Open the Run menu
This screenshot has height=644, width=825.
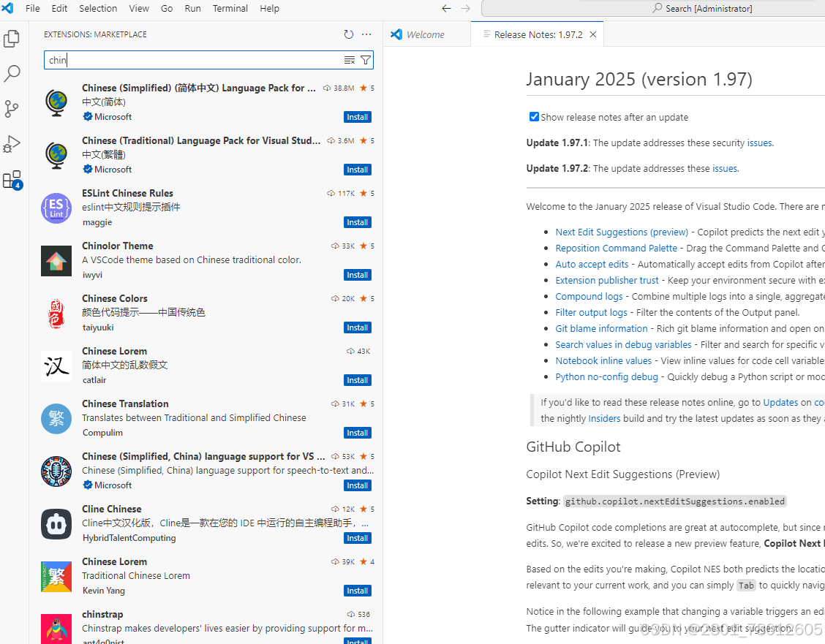click(x=192, y=9)
